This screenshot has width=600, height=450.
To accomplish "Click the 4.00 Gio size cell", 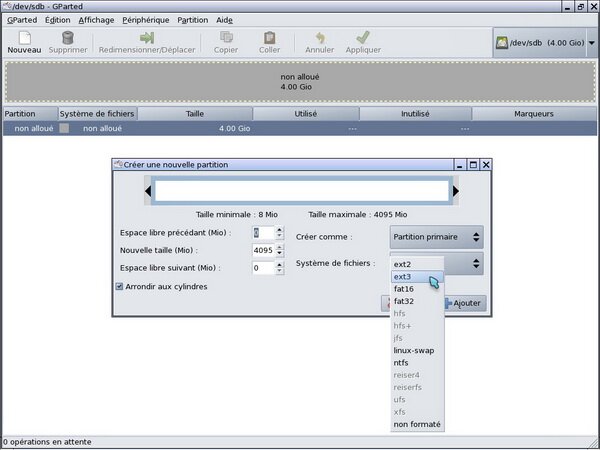I will point(235,129).
